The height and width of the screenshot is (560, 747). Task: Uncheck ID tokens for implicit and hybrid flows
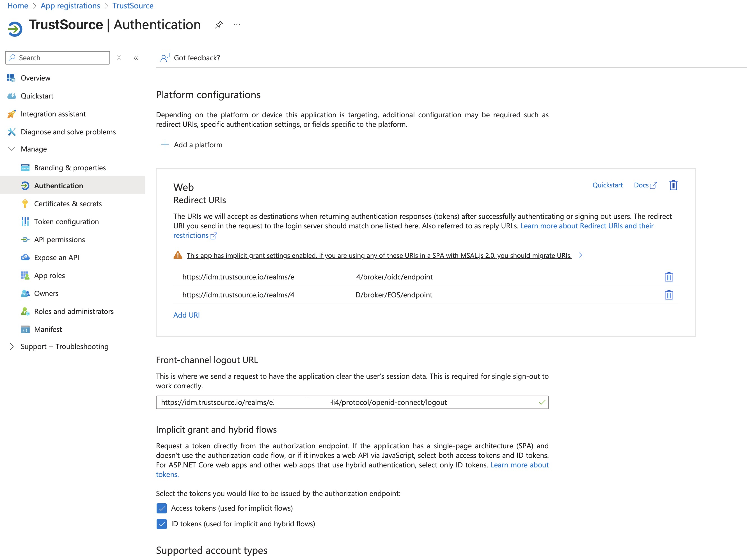(x=161, y=524)
